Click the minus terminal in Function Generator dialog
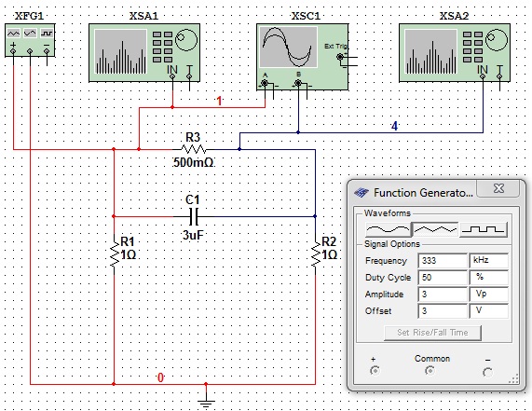Image resolution: width=532 pixels, height=411 pixels. tap(487, 372)
